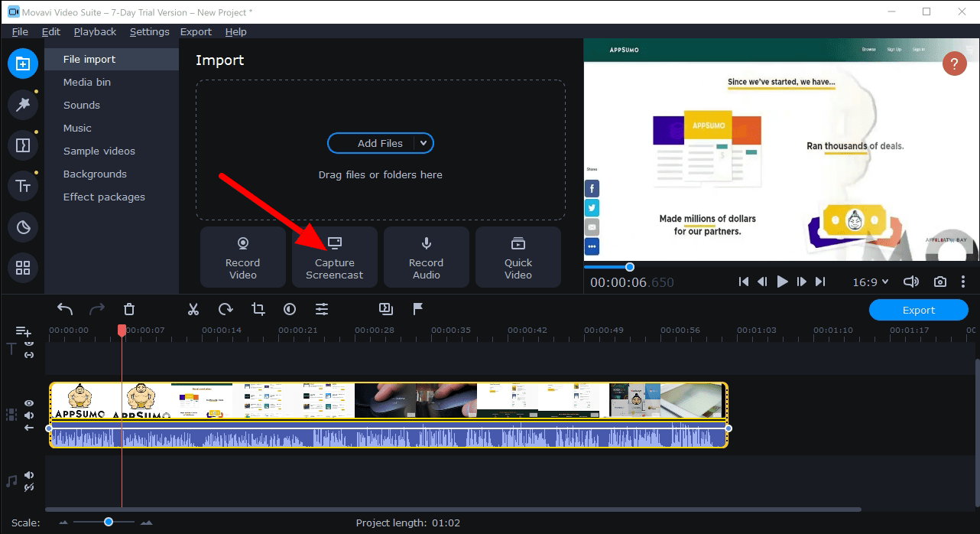Take a snapshot with the camera icon
This screenshot has height=534, width=980.
tap(940, 282)
